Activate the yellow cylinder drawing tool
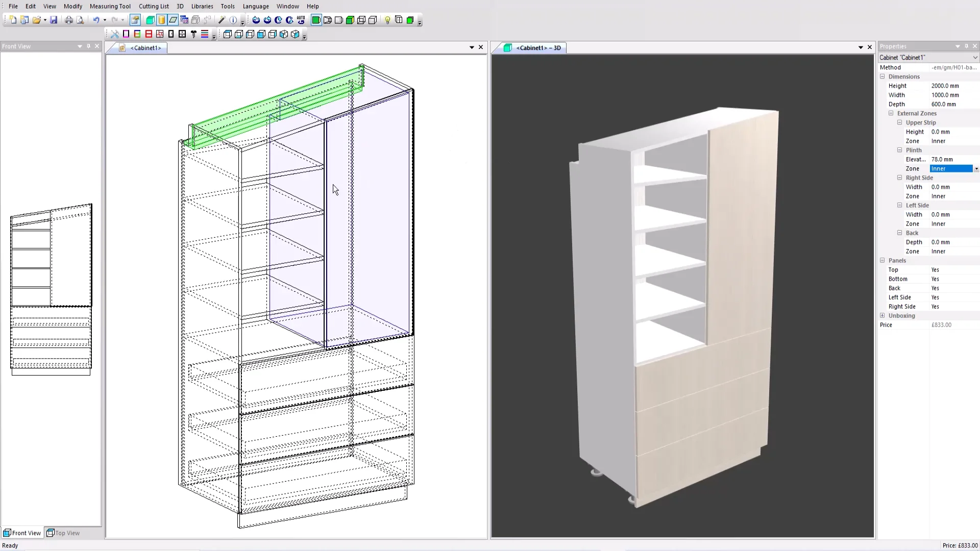This screenshot has height=551, width=980. pyautogui.click(x=161, y=20)
